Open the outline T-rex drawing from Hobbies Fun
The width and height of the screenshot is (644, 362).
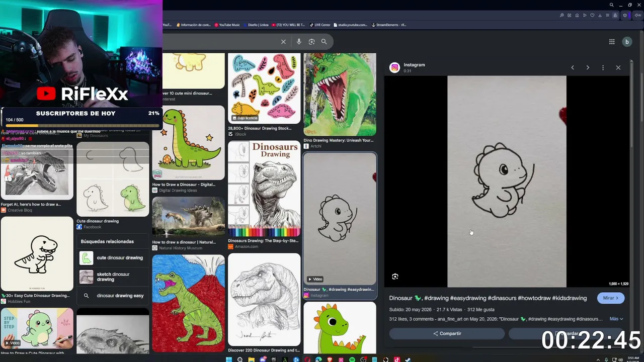(x=37, y=254)
